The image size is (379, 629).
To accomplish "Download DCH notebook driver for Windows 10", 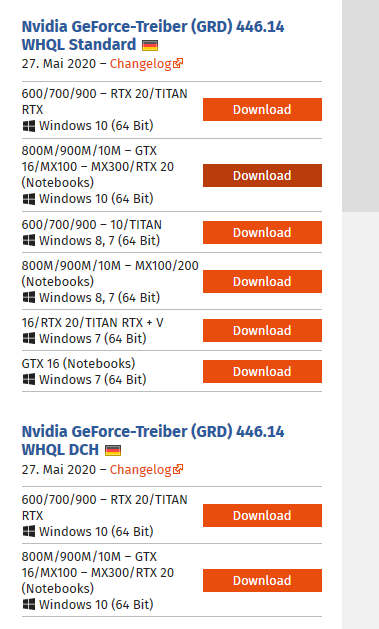I will click(x=262, y=580).
